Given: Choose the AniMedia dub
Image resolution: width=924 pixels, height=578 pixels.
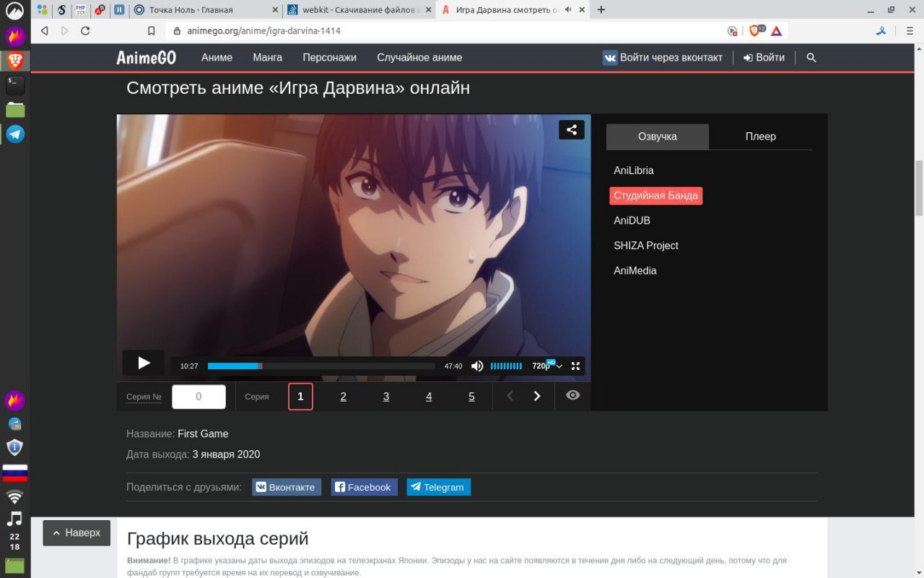Looking at the screenshot, I should pyautogui.click(x=635, y=271).
